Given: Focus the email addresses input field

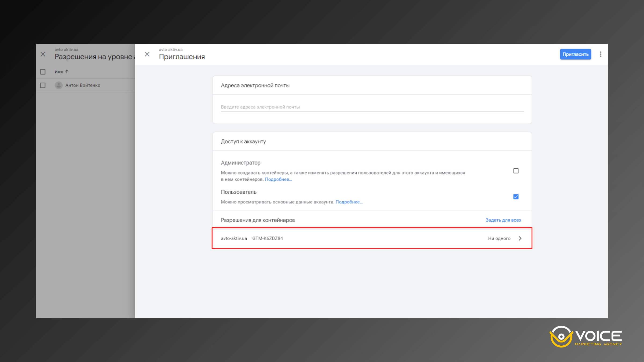Looking at the screenshot, I should pos(372,107).
